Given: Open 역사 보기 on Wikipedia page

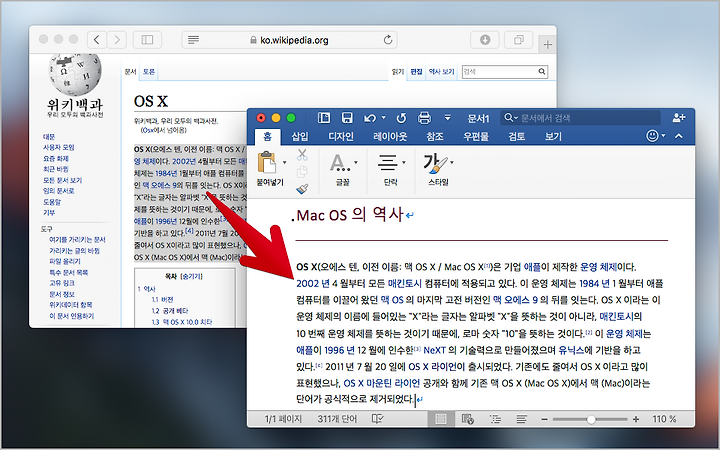Looking at the screenshot, I should pyautogui.click(x=441, y=72).
